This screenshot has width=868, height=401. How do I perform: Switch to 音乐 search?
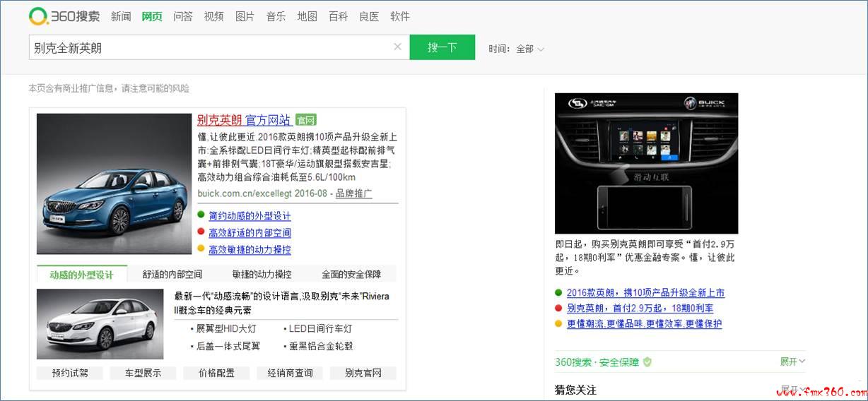click(276, 16)
